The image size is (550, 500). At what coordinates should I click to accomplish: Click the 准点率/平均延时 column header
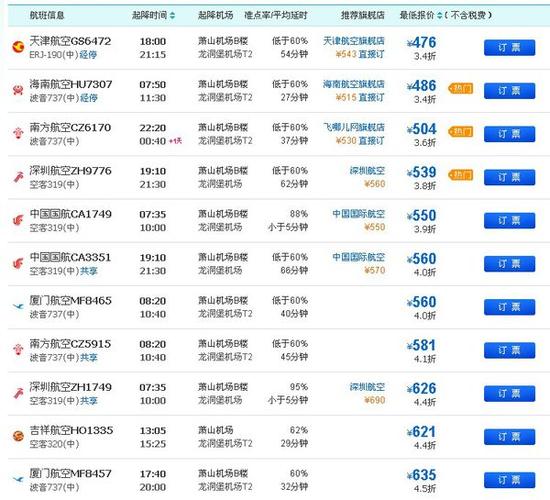click(x=276, y=15)
